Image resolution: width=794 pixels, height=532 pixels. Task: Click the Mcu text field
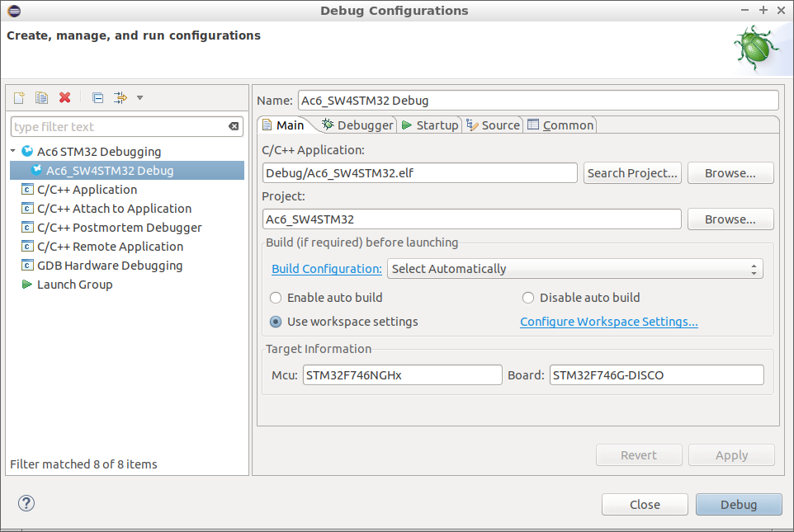(x=402, y=375)
